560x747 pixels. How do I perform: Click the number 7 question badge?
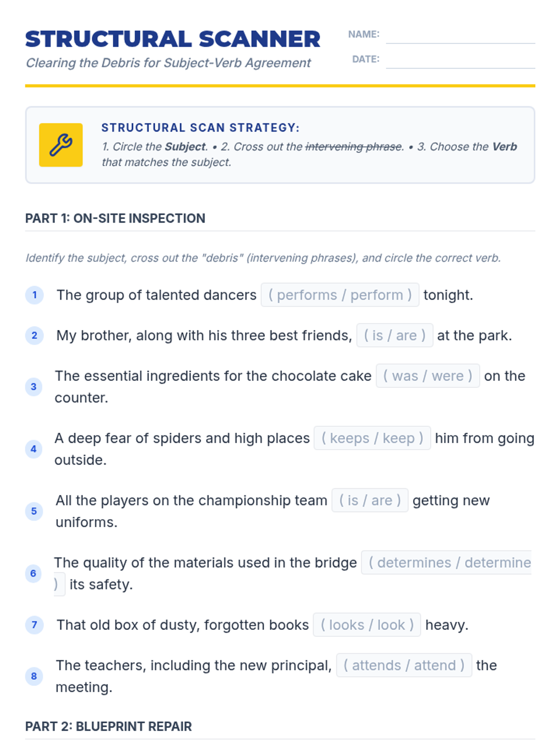(35, 625)
